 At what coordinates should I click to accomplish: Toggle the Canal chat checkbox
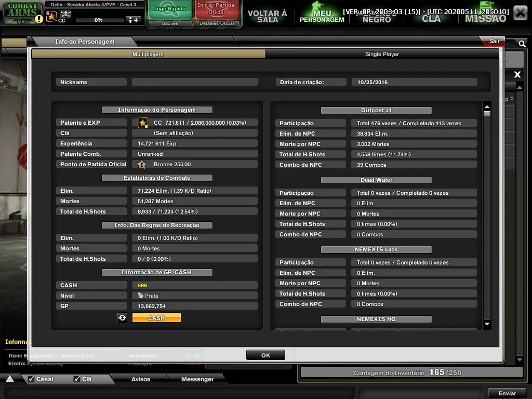click(31, 379)
